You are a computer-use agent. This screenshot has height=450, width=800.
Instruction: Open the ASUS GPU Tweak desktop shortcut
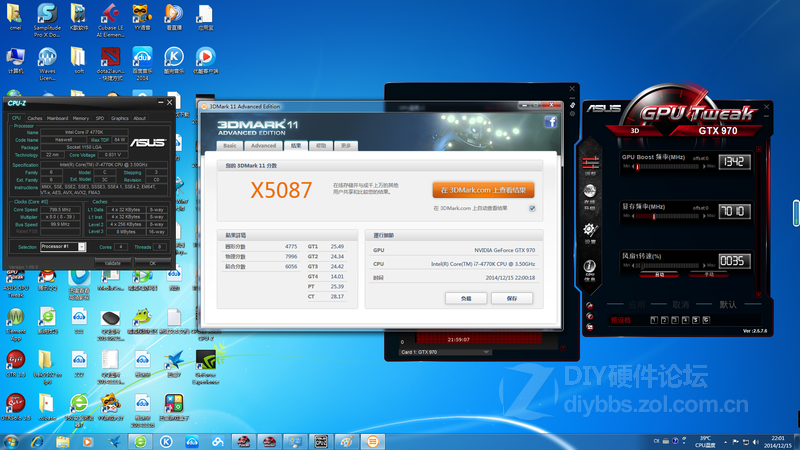tap(15, 286)
